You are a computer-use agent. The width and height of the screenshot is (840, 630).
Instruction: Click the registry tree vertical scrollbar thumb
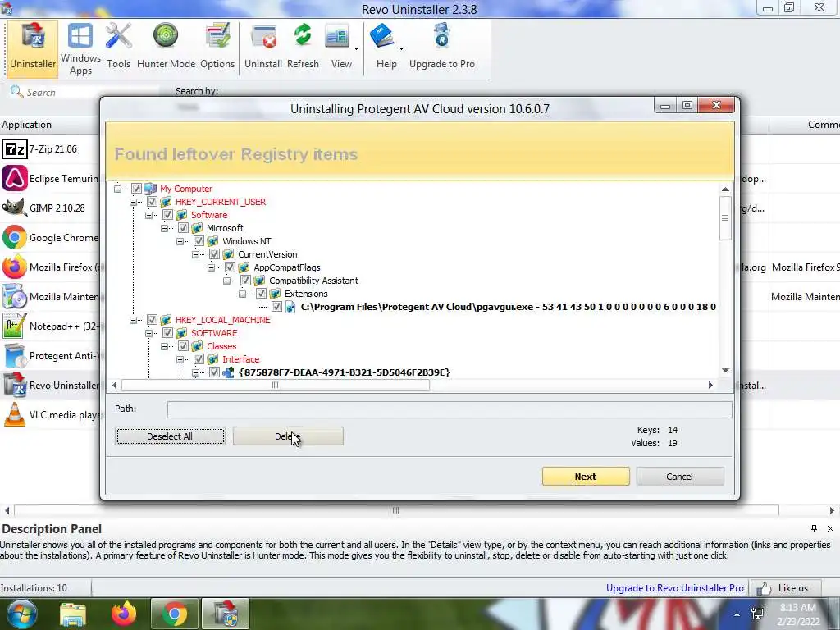[x=725, y=218]
